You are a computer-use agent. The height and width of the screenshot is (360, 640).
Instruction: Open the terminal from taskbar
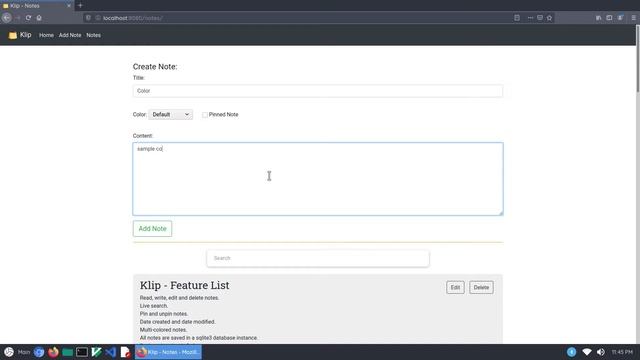click(82, 352)
